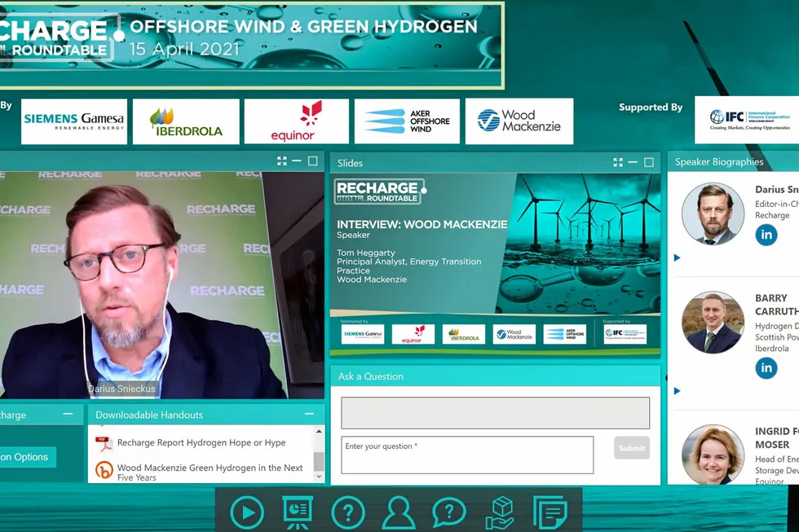Viewport: 799px width, 532px height.
Task: Focus the Enter your question field
Action: point(467,455)
